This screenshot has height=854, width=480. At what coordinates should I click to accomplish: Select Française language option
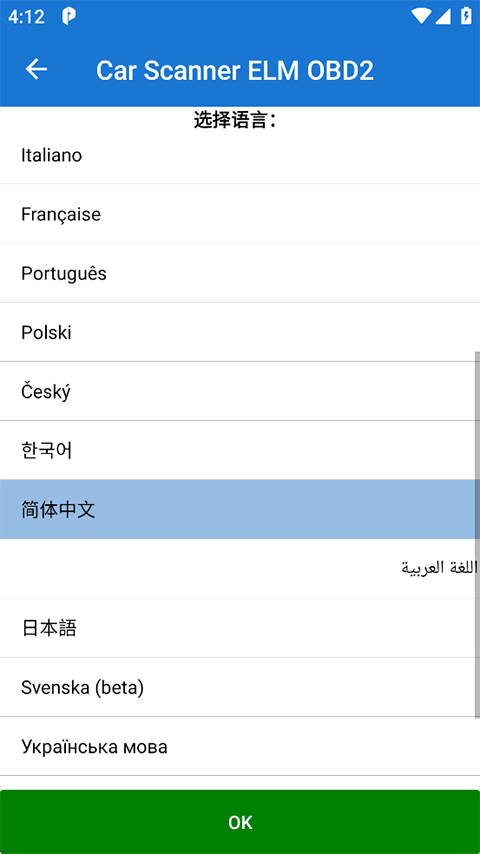pos(240,214)
